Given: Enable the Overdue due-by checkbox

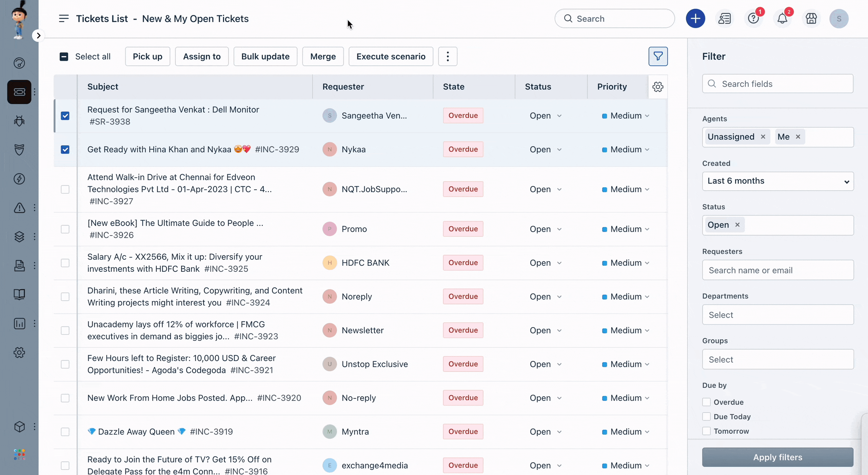Looking at the screenshot, I should click(706, 402).
